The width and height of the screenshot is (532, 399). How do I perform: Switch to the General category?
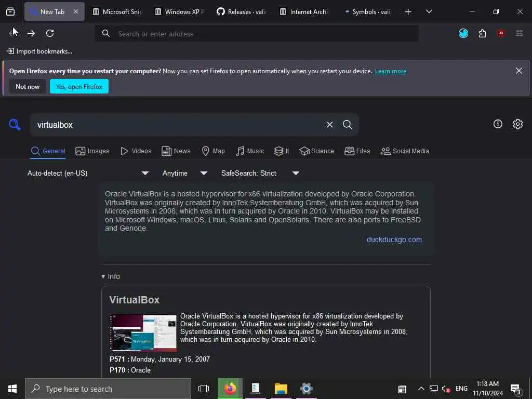click(48, 151)
